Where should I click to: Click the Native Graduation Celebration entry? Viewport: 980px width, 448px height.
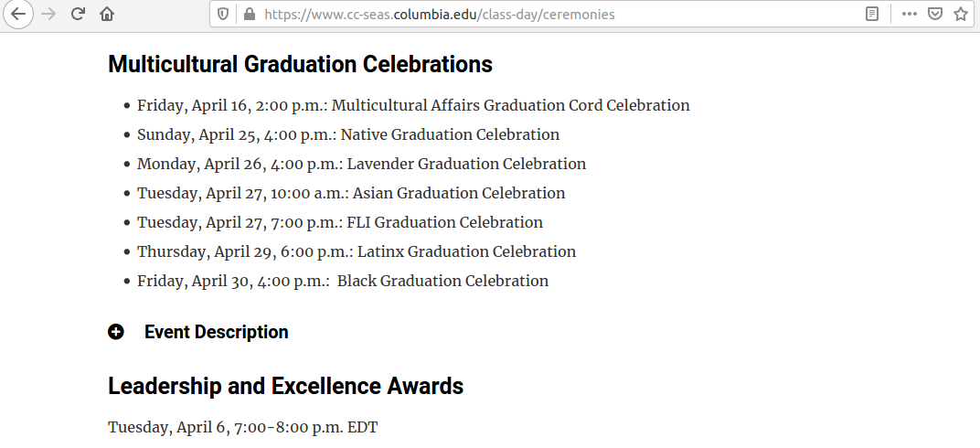(x=348, y=134)
